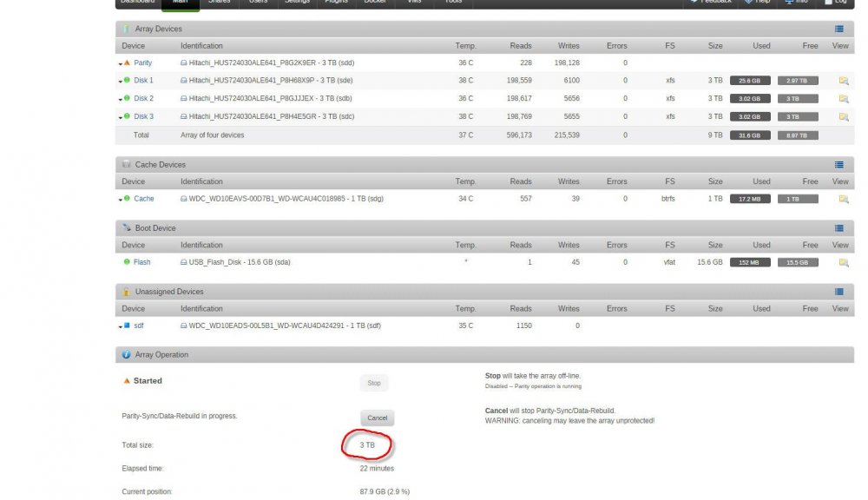Click Unassigned Devices padlock header icon
This screenshot has width=868, height=500.
[x=126, y=292]
